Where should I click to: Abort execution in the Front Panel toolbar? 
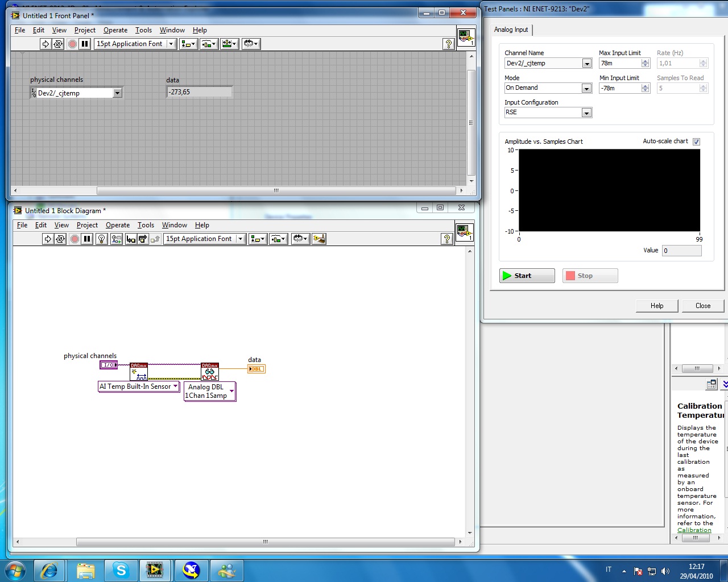[72, 44]
